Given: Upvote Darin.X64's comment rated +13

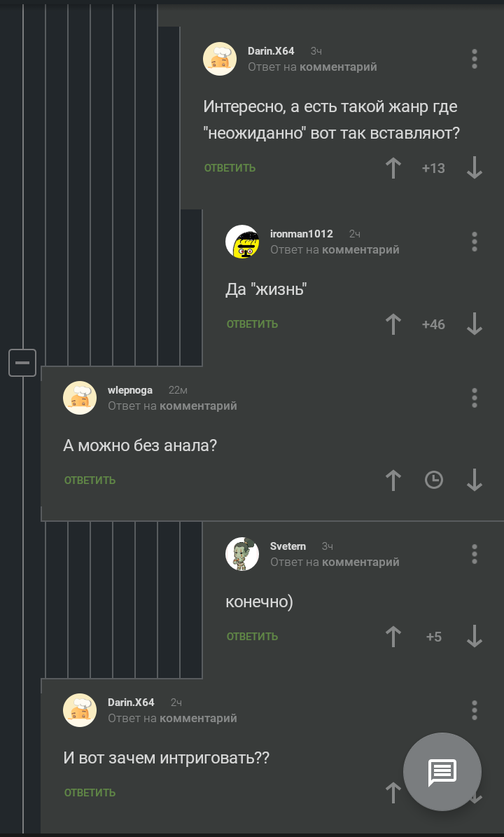Looking at the screenshot, I should [x=393, y=168].
